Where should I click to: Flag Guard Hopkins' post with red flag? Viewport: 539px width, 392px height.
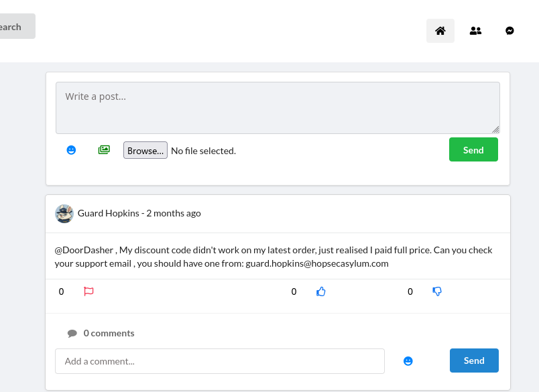[x=88, y=291]
